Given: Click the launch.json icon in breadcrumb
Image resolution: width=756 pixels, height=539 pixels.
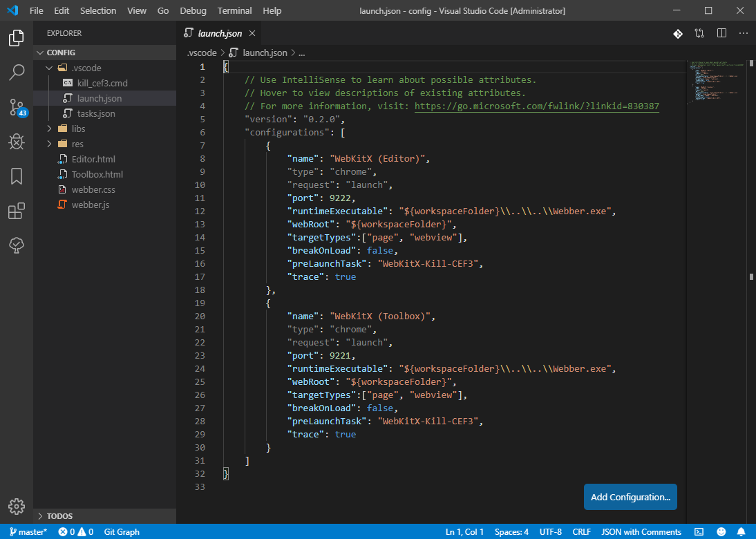Looking at the screenshot, I should pos(234,53).
